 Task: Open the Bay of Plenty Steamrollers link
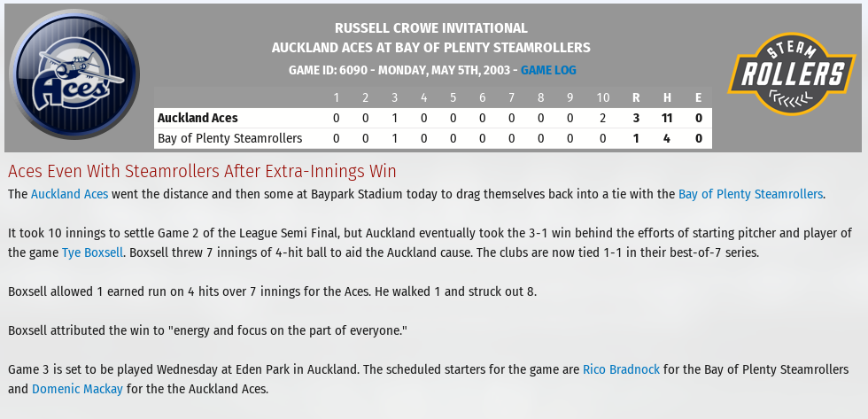750,194
